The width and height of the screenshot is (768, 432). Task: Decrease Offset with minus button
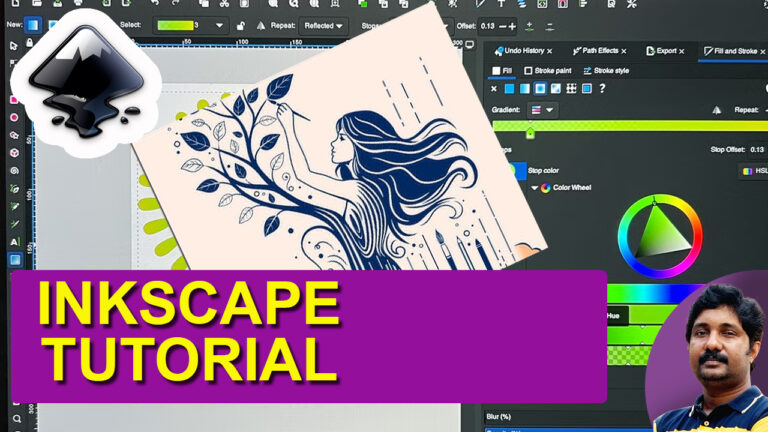(x=503, y=26)
